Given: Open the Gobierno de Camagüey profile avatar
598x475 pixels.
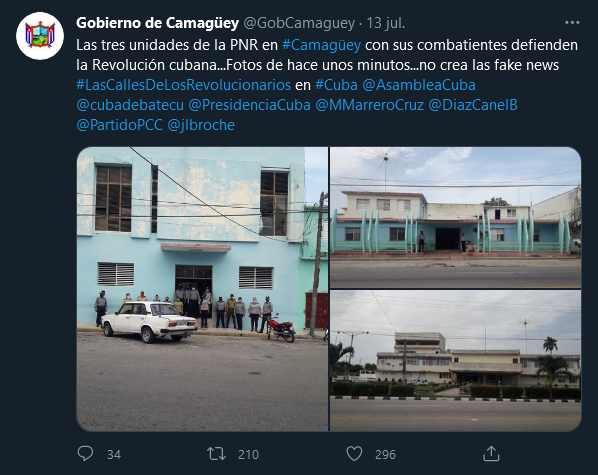Looking at the screenshot, I should 40,35.
